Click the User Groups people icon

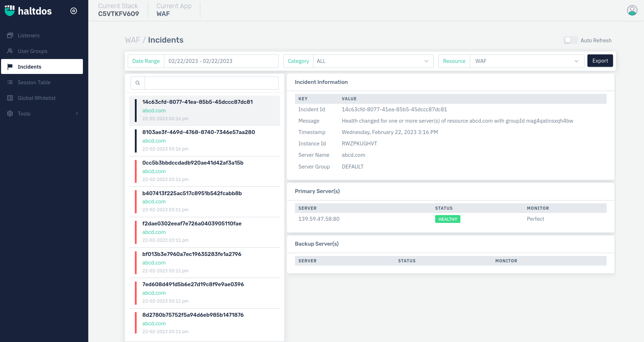click(x=10, y=51)
